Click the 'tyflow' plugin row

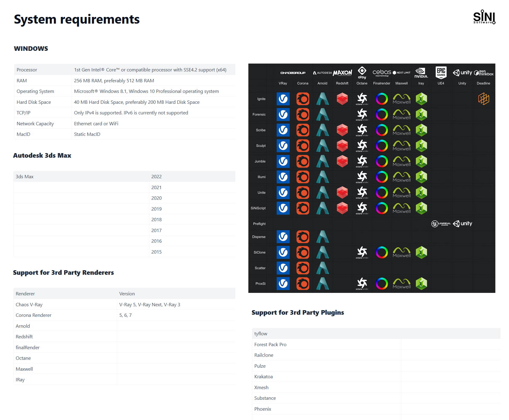376,333
